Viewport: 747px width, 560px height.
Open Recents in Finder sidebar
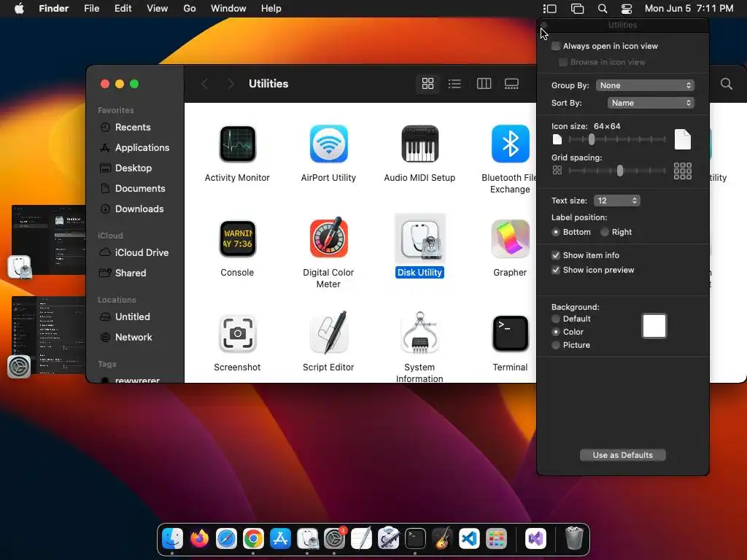[x=133, y=127]
